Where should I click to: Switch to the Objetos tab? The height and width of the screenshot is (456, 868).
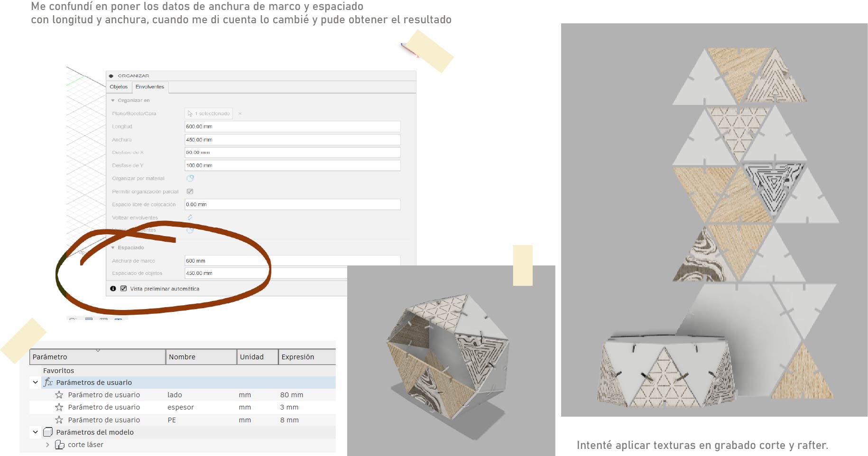[x=119, y=87]
